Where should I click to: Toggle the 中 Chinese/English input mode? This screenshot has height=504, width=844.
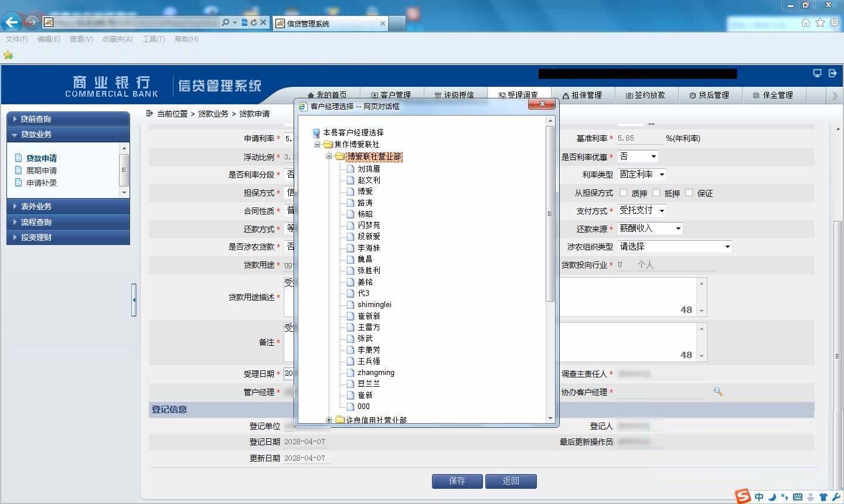pos(759,497)
